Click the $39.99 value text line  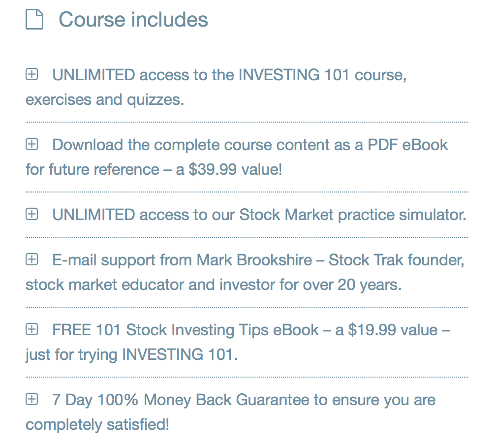pos(154,169)
